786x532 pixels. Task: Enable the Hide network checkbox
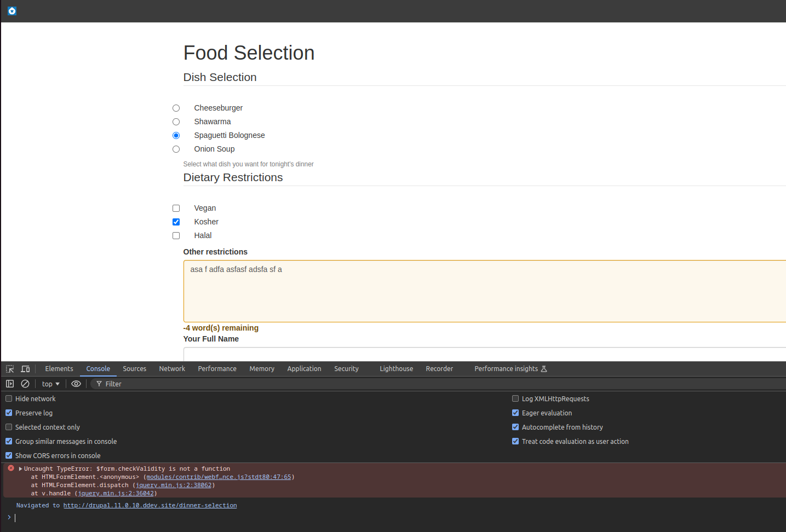coord(9,399)
